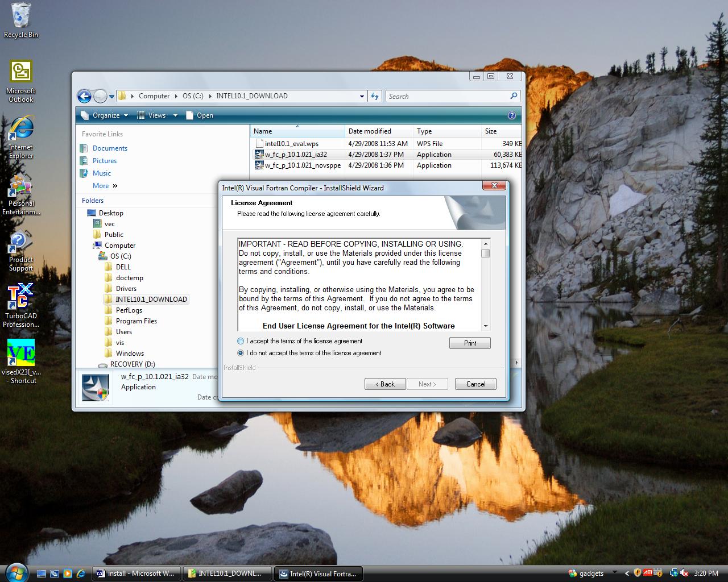Open the Pictures favorite link
Image resolution: width=728 pixels, height=582 pixels.
105,161
